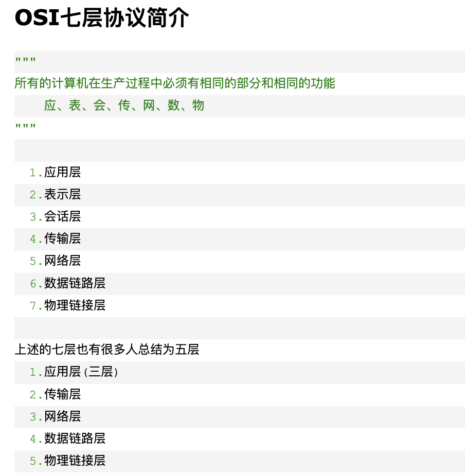
Task: Click the heading OSI七层协议简介
Action: pos(102,17)
